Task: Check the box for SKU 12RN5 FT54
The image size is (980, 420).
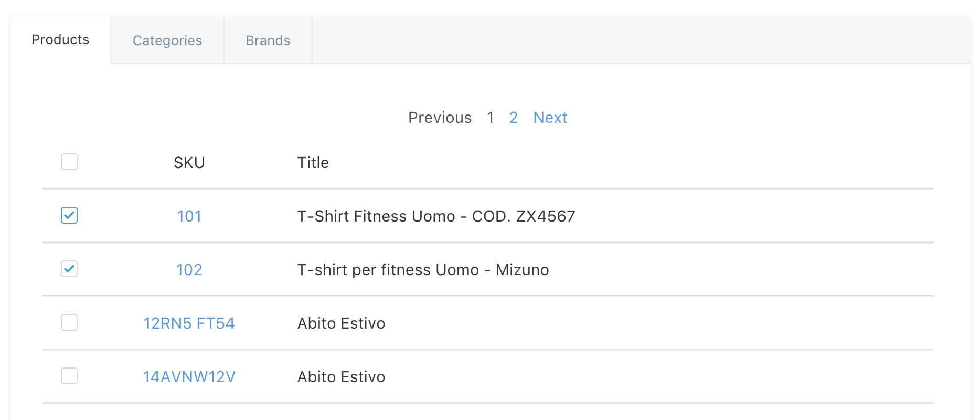Action: [69, 322]
